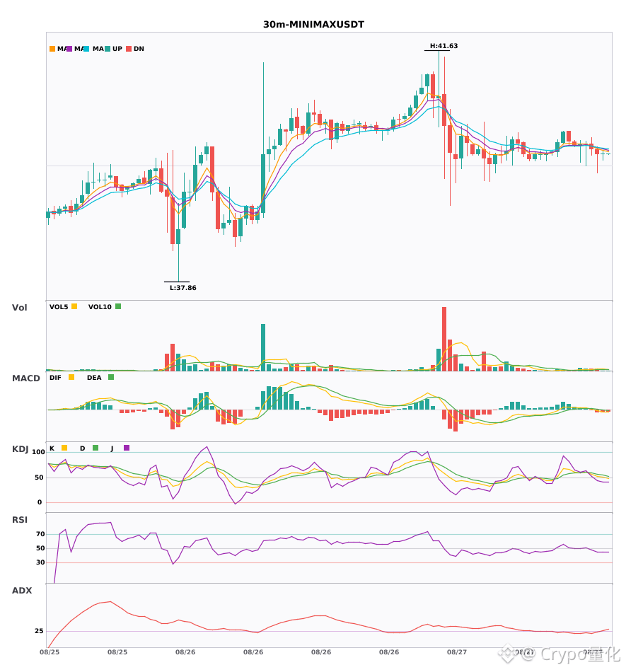Viewport: 626px width, 672px height.
Task: Select the red DN legend swatch
Action: [129, 49]
